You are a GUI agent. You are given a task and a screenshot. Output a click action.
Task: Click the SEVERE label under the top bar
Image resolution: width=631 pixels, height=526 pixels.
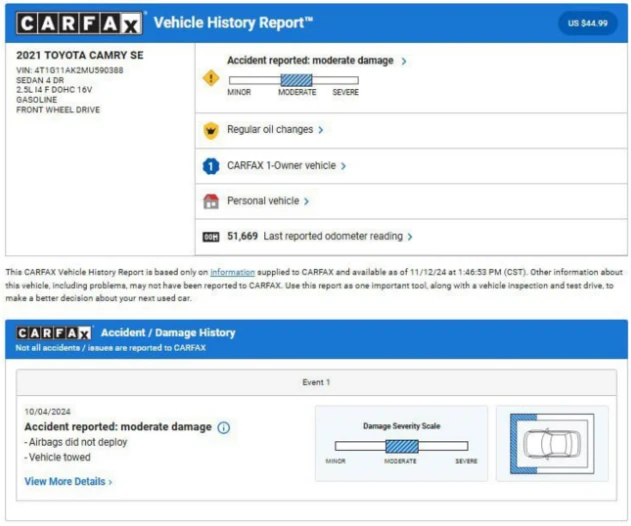[345, 93]
